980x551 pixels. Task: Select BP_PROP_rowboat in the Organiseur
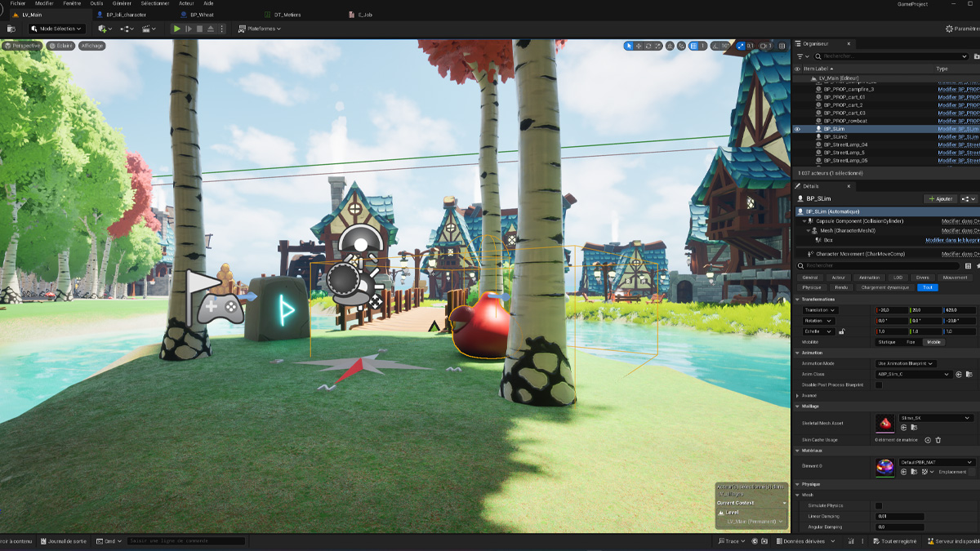click(845, 121)
